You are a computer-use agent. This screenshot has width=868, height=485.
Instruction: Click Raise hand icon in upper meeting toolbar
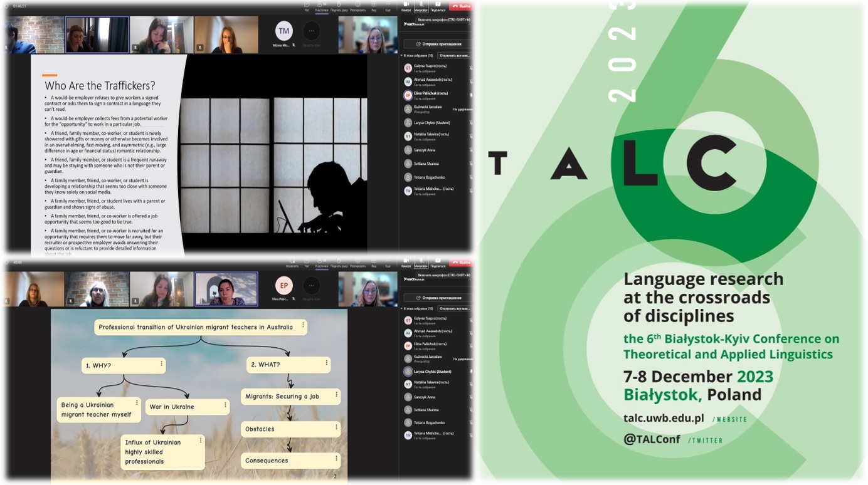click(339, 7)
